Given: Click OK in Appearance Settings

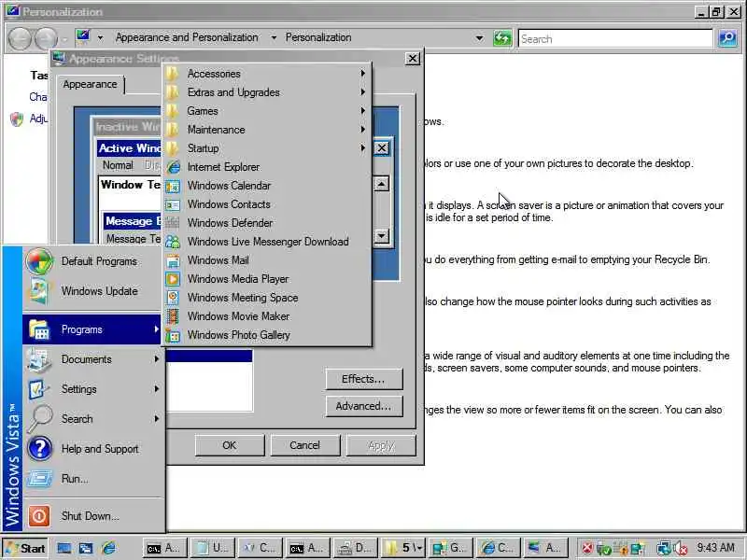Looking at the screenshot, I should (229, 445).
